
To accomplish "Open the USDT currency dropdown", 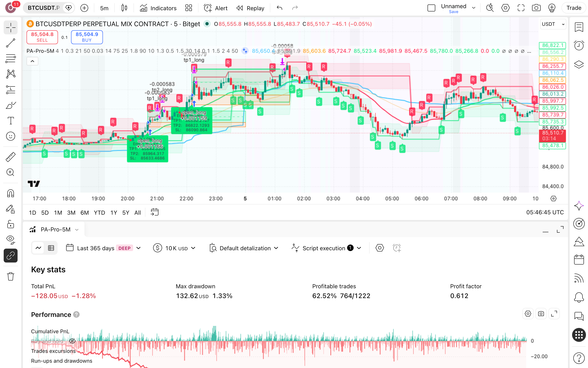I will click(x=553, y=24).
